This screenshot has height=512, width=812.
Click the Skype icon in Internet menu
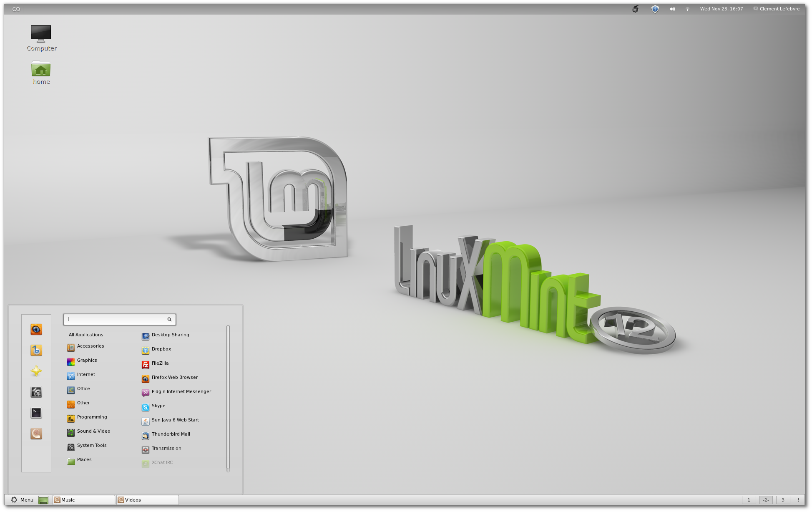click(x=145, y=406)
